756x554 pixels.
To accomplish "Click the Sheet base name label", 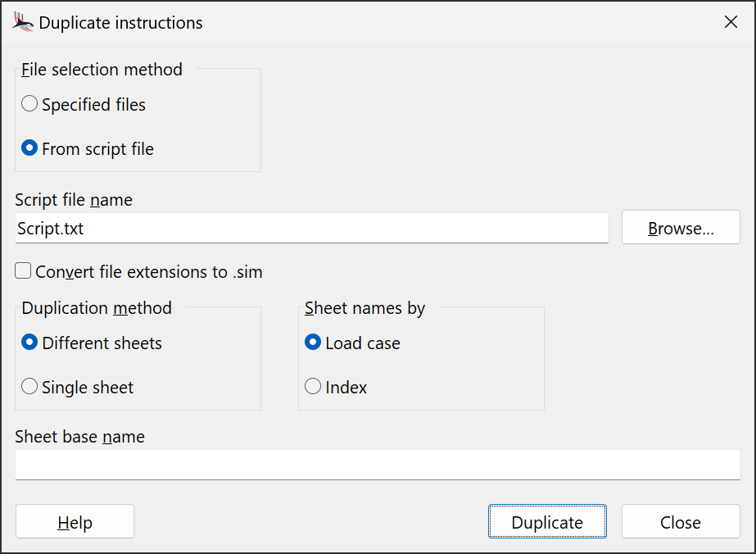I will pyautogui.click(x=79, y=437).
